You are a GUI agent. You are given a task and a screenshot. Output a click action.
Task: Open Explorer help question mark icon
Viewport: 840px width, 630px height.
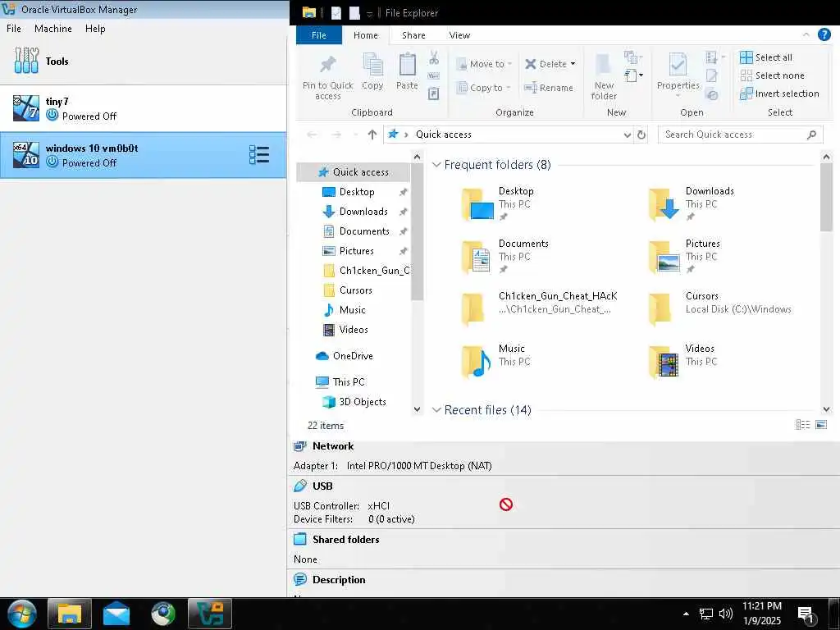[x=824, y=34]
